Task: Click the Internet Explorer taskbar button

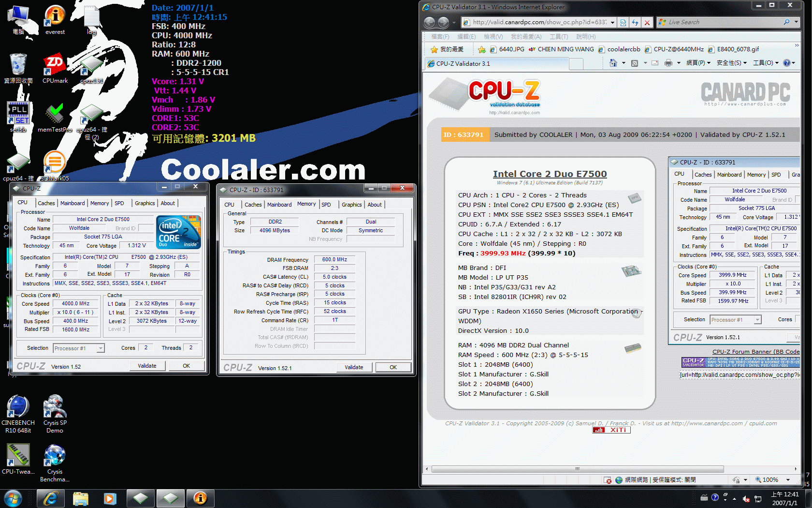Action: [x=50, y=498]
